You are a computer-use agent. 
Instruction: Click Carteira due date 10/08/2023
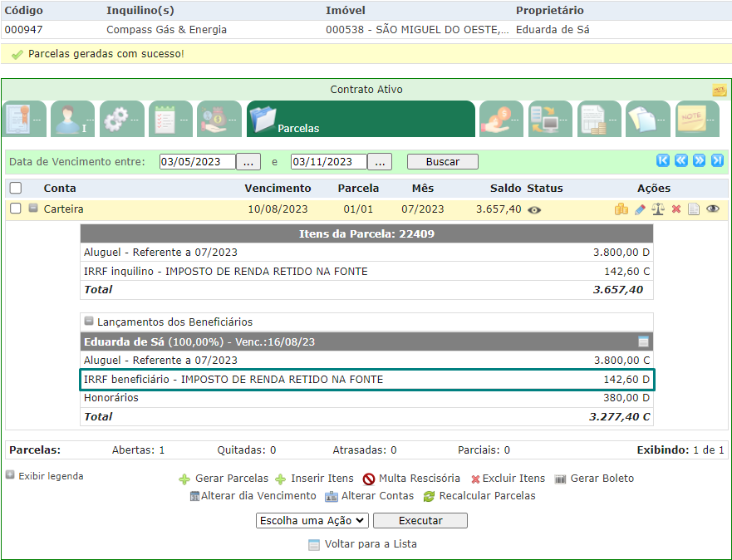click(x=278, y=209)
